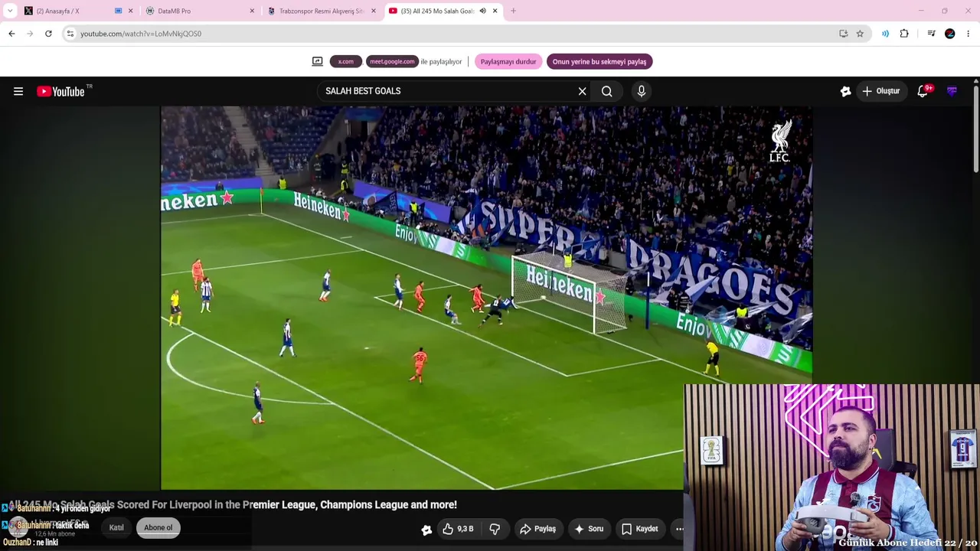
Task: Open the media control toolbar icon
Action: point(931,34)
